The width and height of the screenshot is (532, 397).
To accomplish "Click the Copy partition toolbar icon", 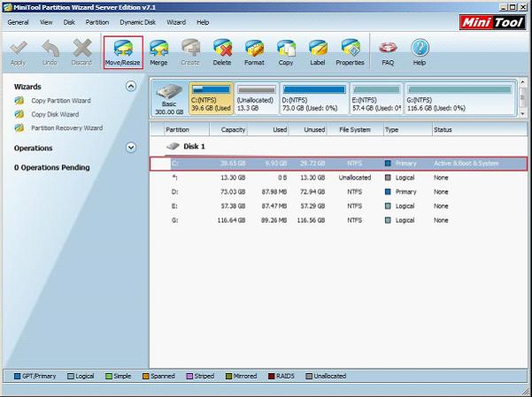I will pos(286,48).
